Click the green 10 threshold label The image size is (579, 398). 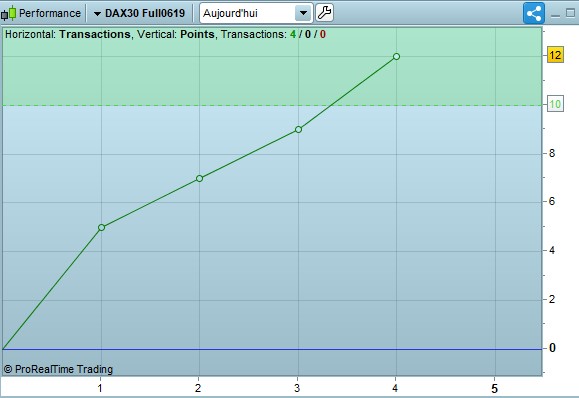tap(555, 104)
